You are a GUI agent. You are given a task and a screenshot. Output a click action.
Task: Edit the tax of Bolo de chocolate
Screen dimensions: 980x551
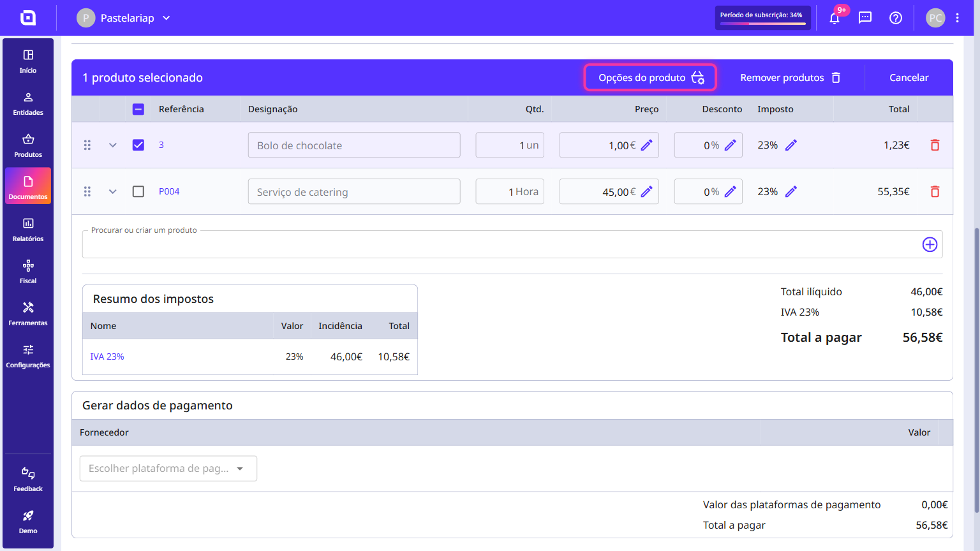791,145
